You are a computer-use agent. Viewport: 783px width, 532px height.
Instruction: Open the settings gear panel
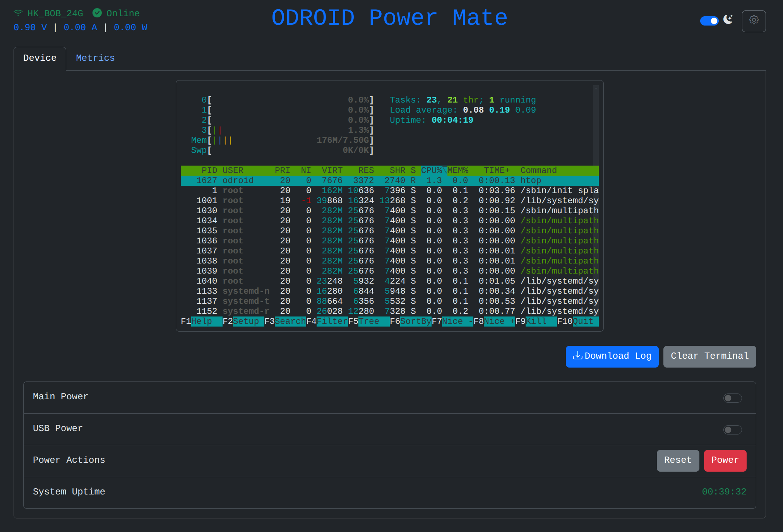754,21
